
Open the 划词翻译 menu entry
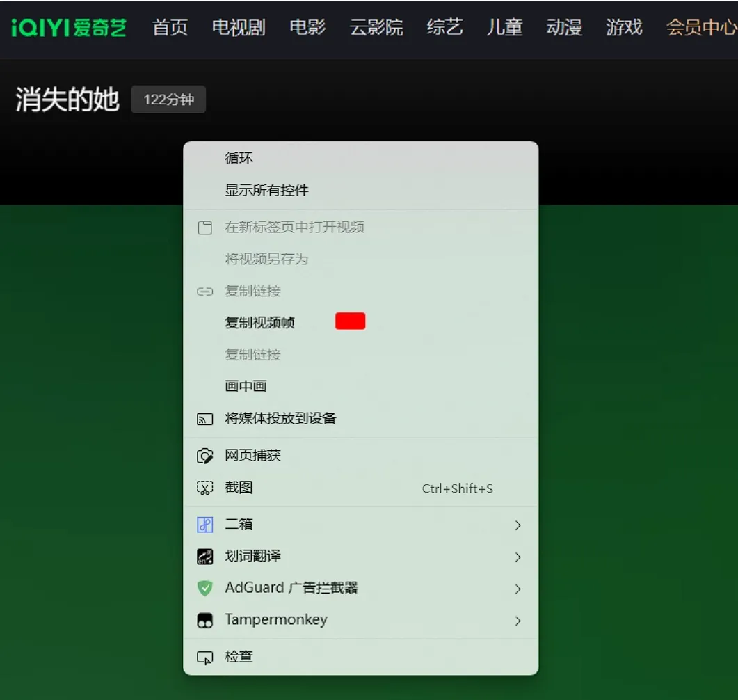(360, 556)
